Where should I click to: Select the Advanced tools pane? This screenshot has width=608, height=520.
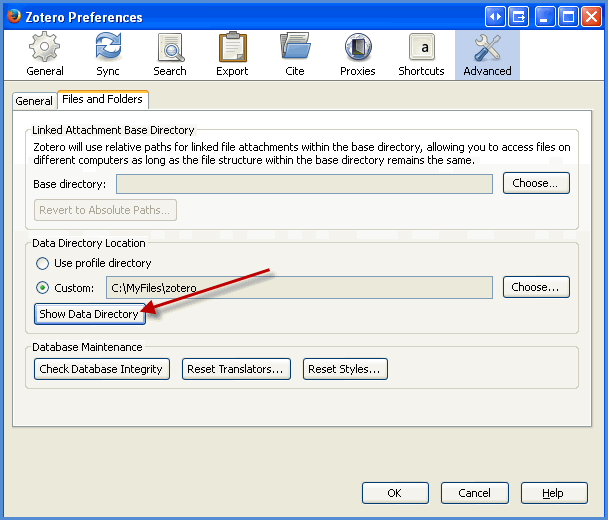point(487,55)
